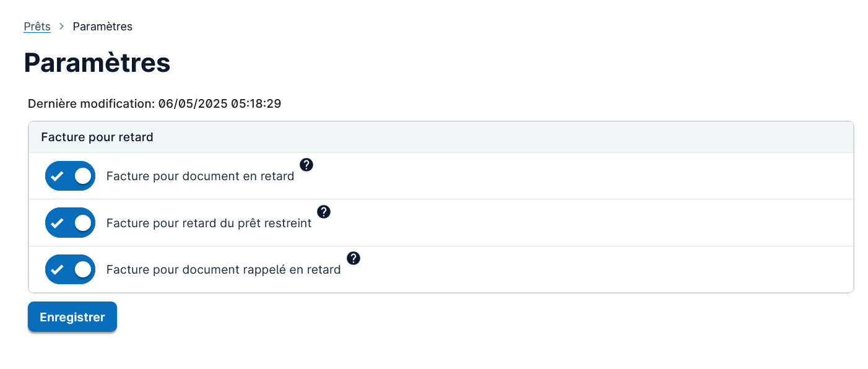The height and width of the screenshot is (369, 868).
Task: Click the question mark beside 'Facture pour document rappelé en retard'
Action: coord(353,259)
